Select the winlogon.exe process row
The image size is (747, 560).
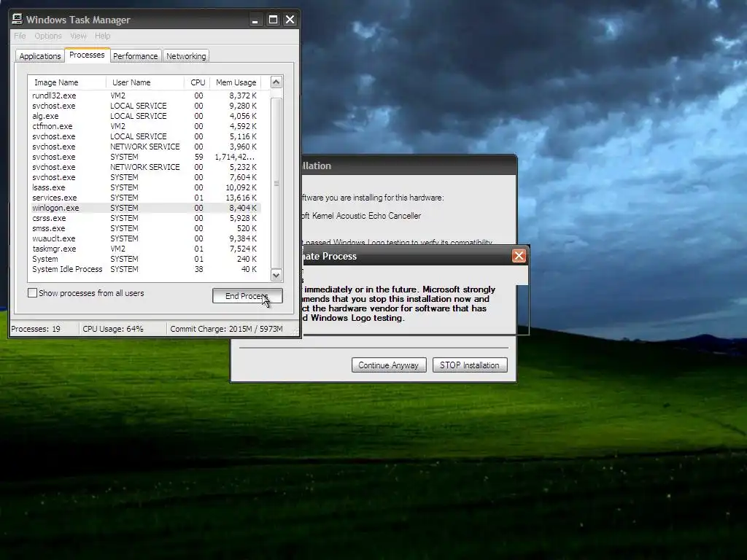(x=145, y=208)
